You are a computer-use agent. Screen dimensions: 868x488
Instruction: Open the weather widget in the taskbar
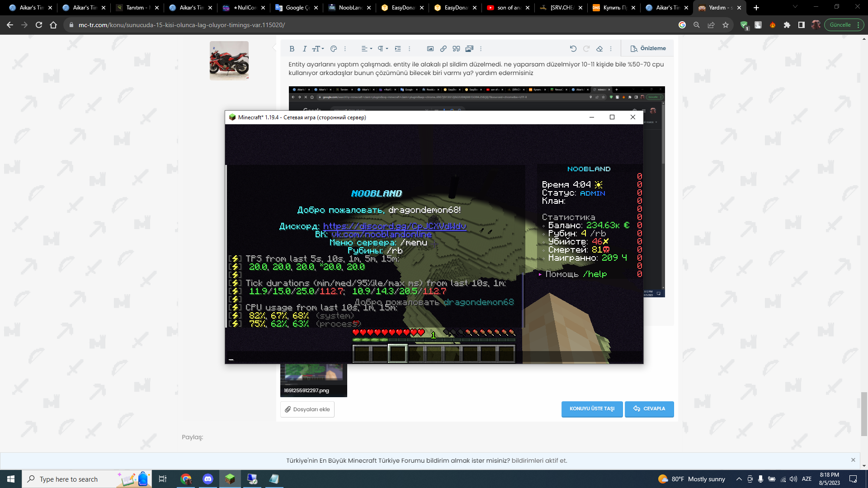pyautogui.click(x=692, y=479)
